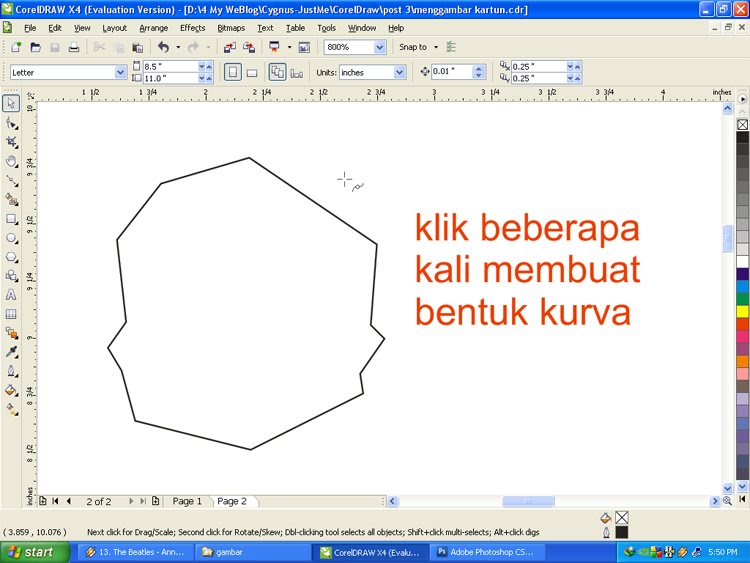
Task: Apply layout to current page only
Action: (297, 73)
